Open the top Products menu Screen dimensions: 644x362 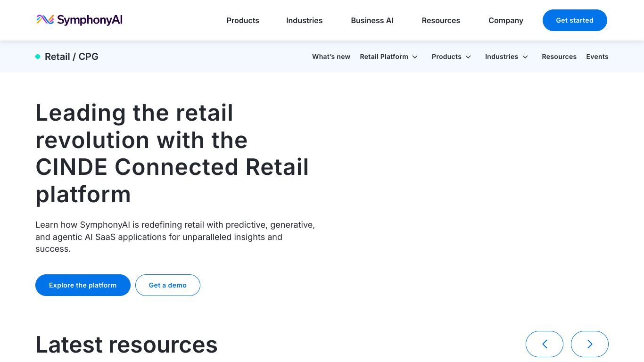pos(243,20)
